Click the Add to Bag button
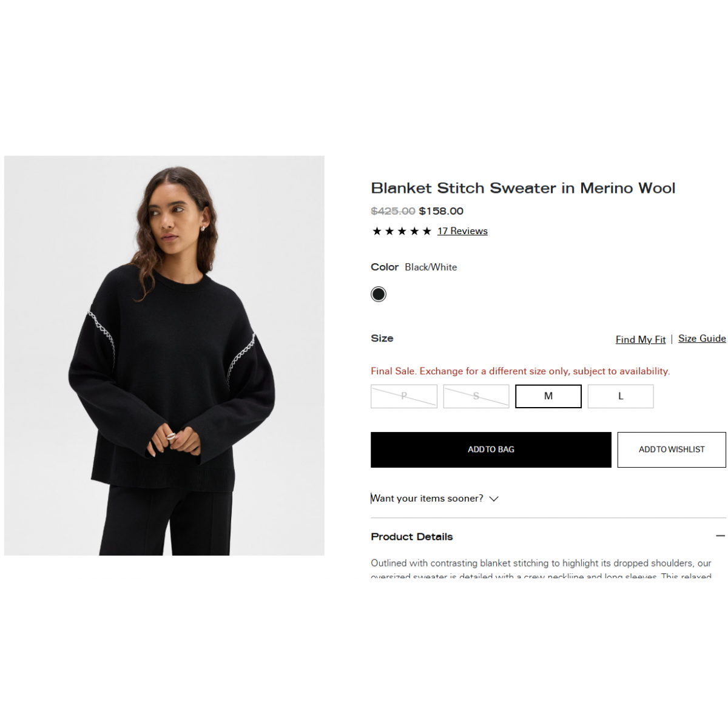 click(x=491, y=450)
